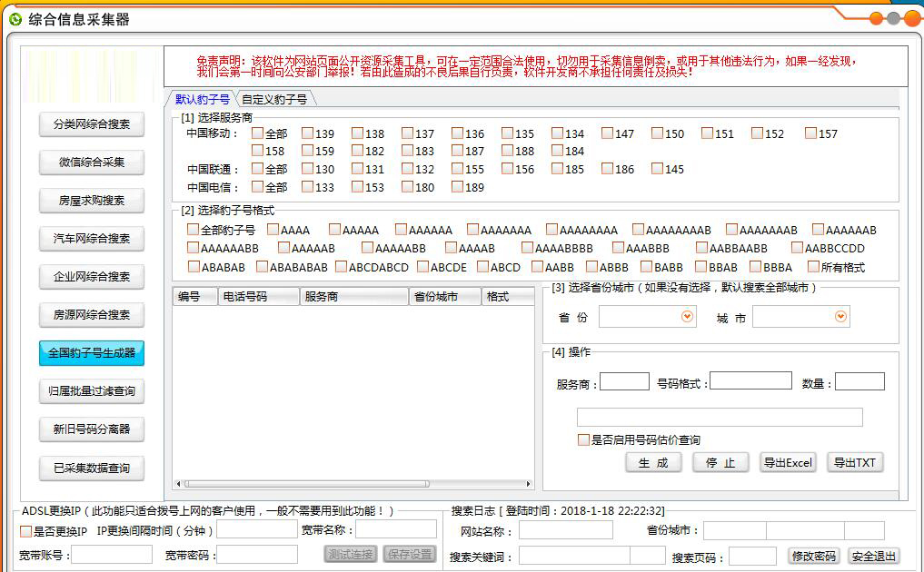Image resolution: width=924 pixels, height=572 pixels.
Task: Click the 电话号码 column header
Action: [259, 297]
